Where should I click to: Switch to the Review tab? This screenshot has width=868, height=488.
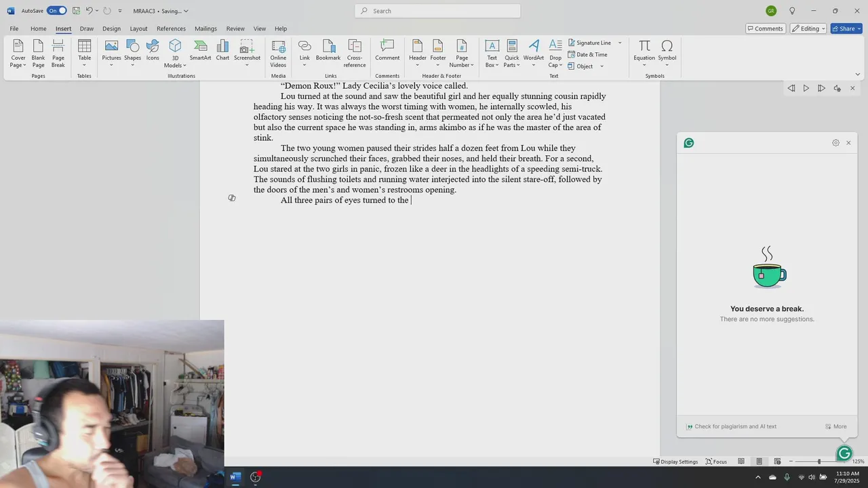point(235,28)
